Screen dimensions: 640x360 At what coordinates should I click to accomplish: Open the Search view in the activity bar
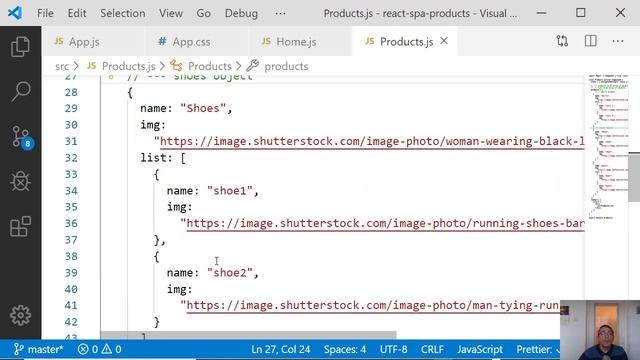pos(20,91)
